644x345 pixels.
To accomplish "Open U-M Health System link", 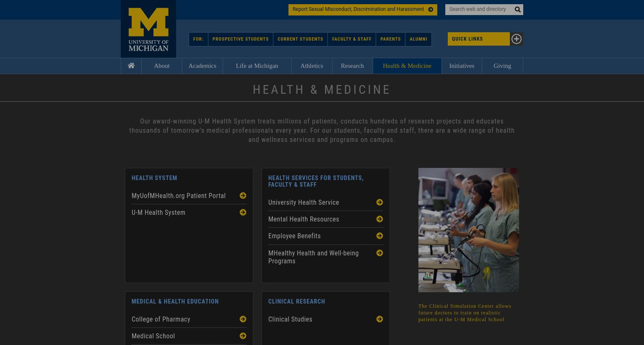I will [x=158, y=212].
